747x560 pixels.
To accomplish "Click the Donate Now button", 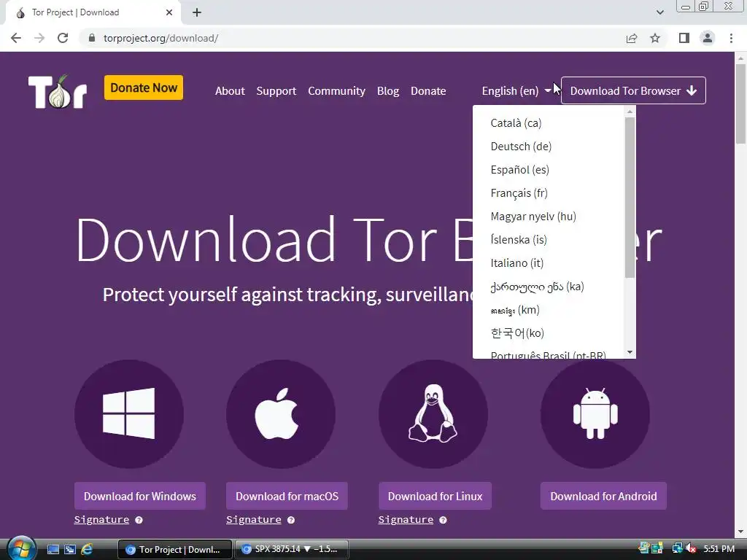I will [144, 87].
